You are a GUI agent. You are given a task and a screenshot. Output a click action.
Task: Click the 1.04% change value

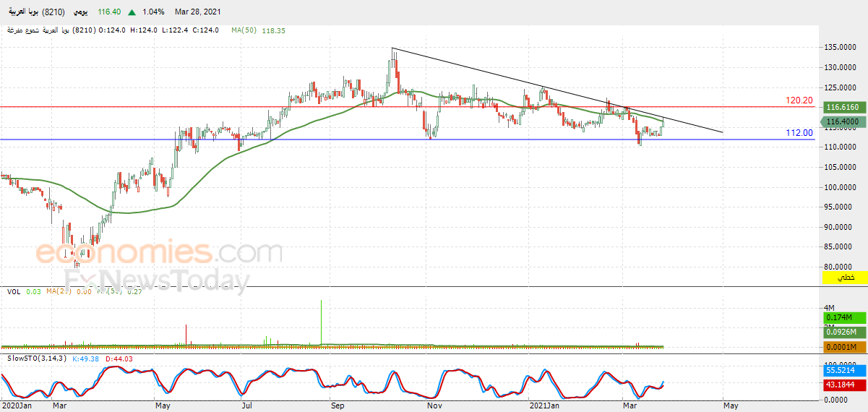[152, 12]
